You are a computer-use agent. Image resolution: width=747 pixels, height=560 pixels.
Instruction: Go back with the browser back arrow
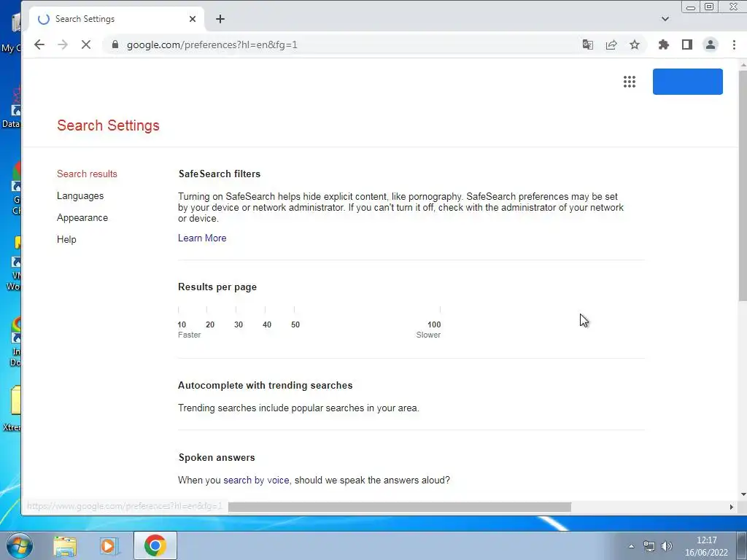(39, 44)
